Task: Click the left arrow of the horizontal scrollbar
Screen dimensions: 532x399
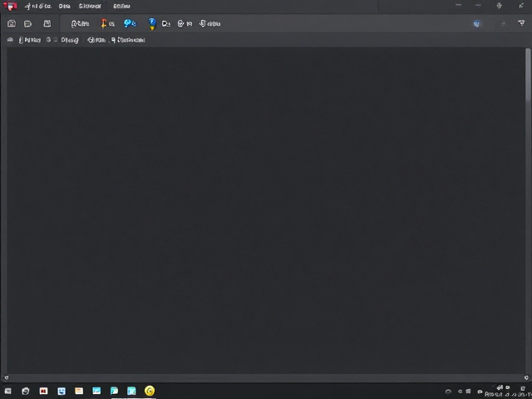Action: pyautogui.click(x=6, y=377)
